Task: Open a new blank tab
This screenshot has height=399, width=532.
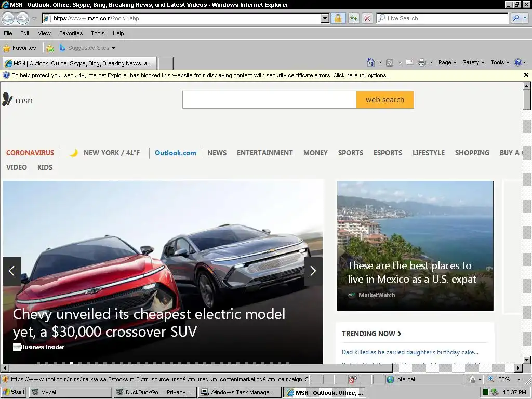Action: tap(166, 63)
